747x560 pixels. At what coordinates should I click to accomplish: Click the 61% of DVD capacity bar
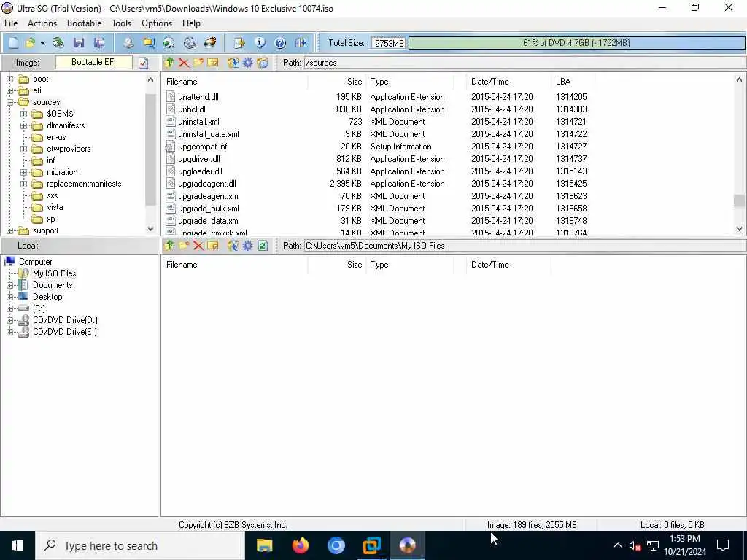click(576, 43)
